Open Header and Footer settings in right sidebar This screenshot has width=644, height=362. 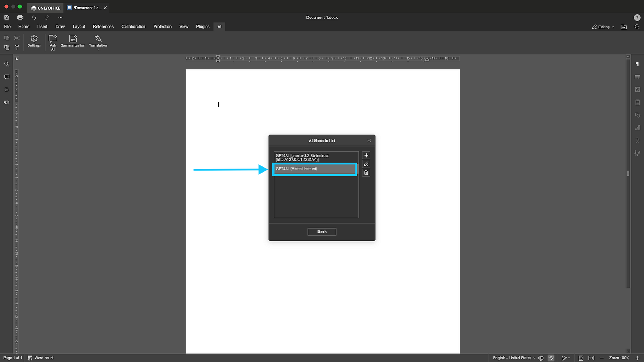[638, 102]
